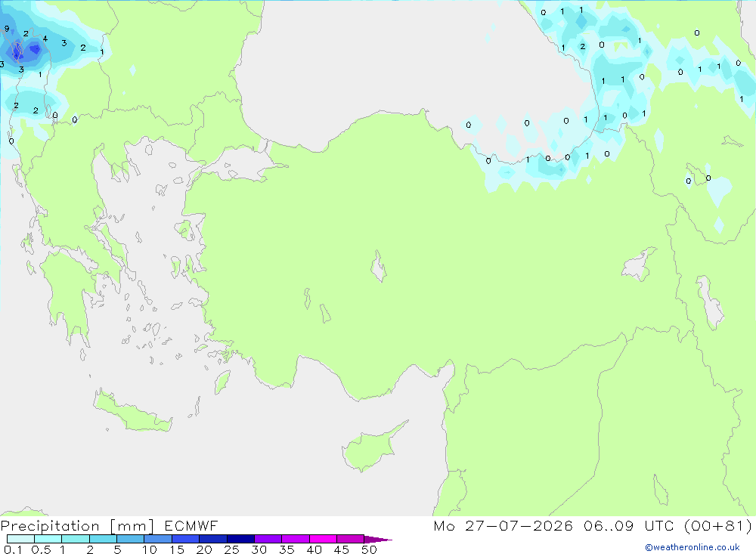Click the 'Mo' weekday label

click(x=444, y=525)
